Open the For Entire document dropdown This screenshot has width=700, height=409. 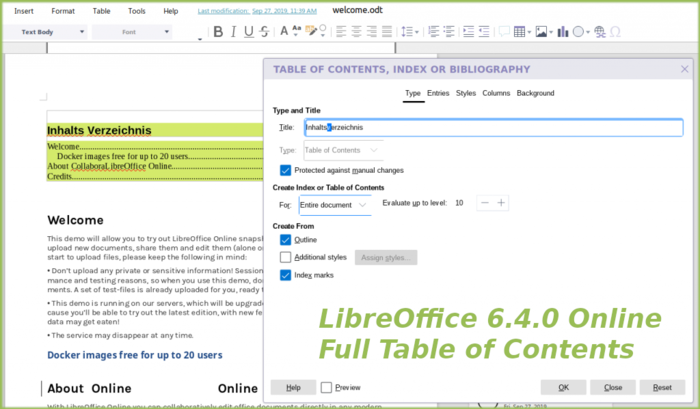335,205
